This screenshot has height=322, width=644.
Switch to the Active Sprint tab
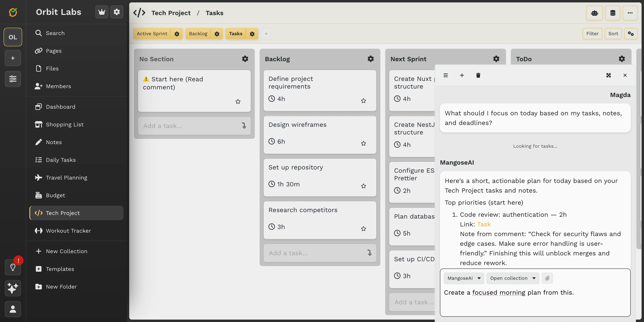click(x=152, y=33)
